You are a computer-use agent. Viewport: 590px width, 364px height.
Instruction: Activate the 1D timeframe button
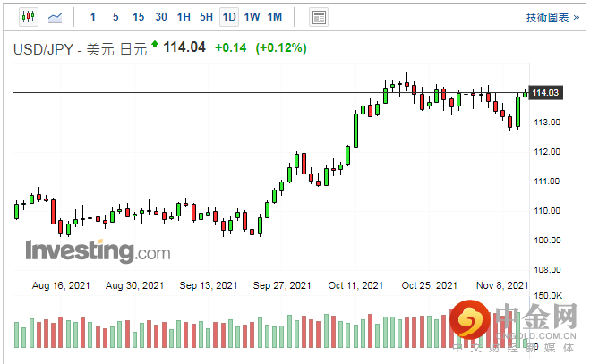pyautogui.click(x=229, y=17)
